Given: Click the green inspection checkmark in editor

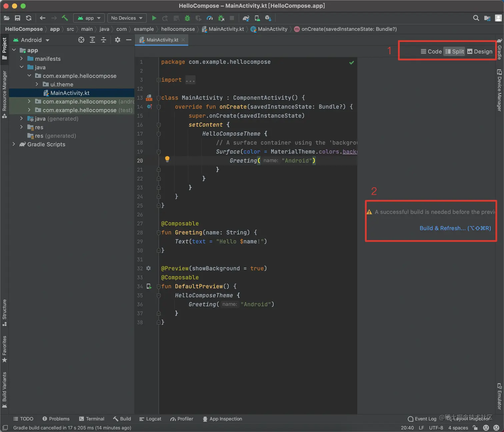Looking at the screenshot, I should click(352, 63).
